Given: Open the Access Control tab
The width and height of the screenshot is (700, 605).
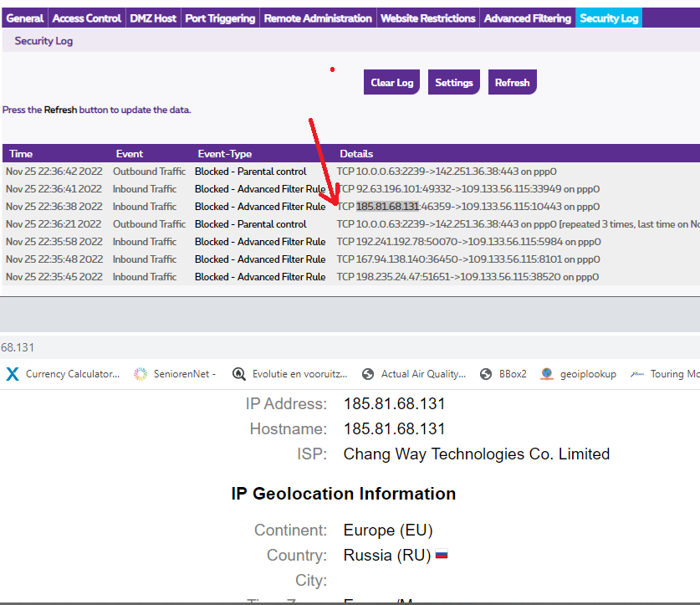Looking at the screenshot, I should tap(86, 18).
